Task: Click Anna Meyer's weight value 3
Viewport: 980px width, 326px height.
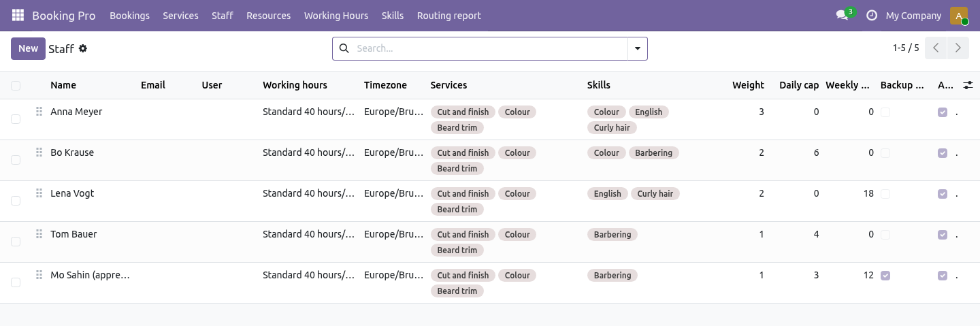Action: coord(761,112)
